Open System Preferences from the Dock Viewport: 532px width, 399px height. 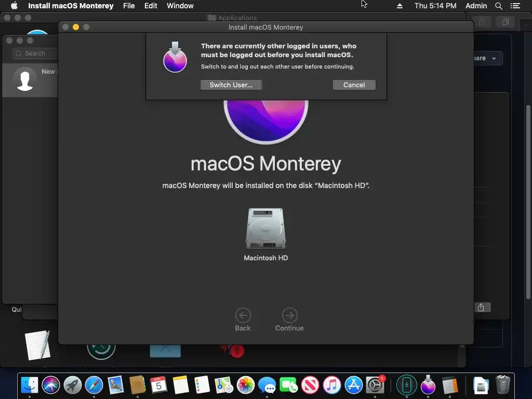pos(375,385)
